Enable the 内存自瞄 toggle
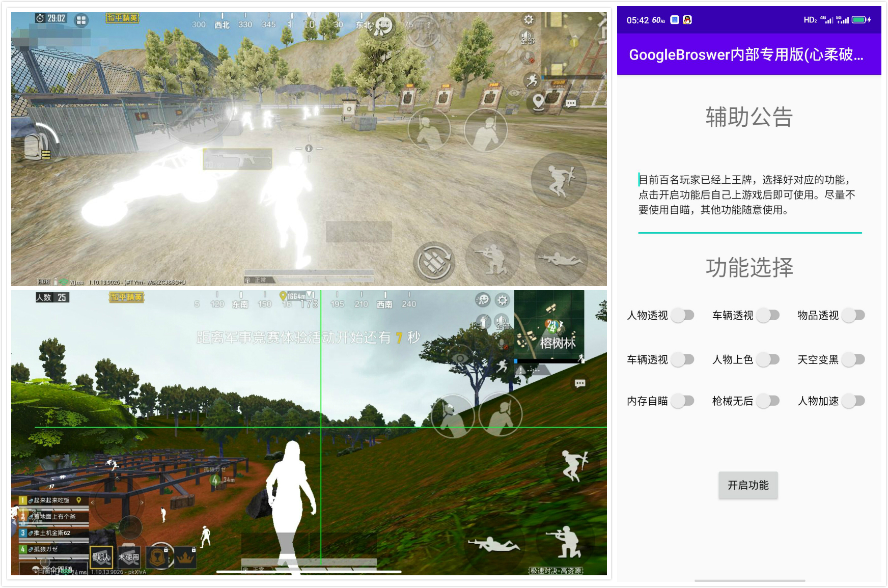Screen dimensions: 888x588 point(682,401)
